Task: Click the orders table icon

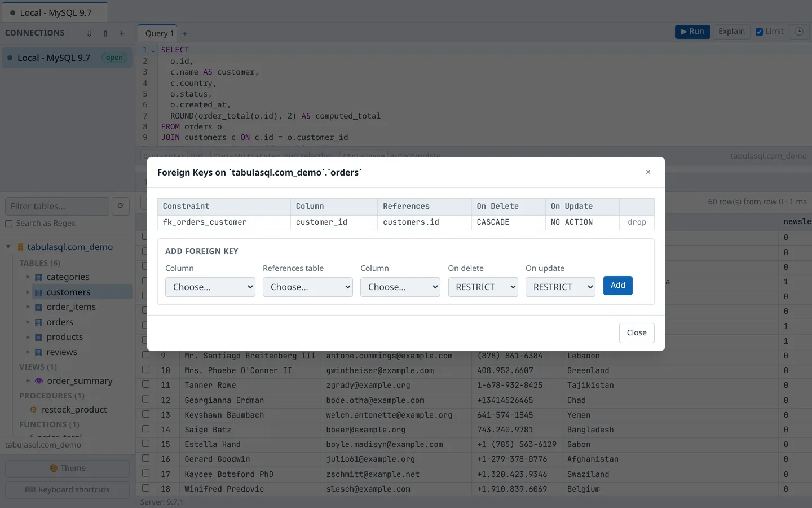Action: coord(38,322)
